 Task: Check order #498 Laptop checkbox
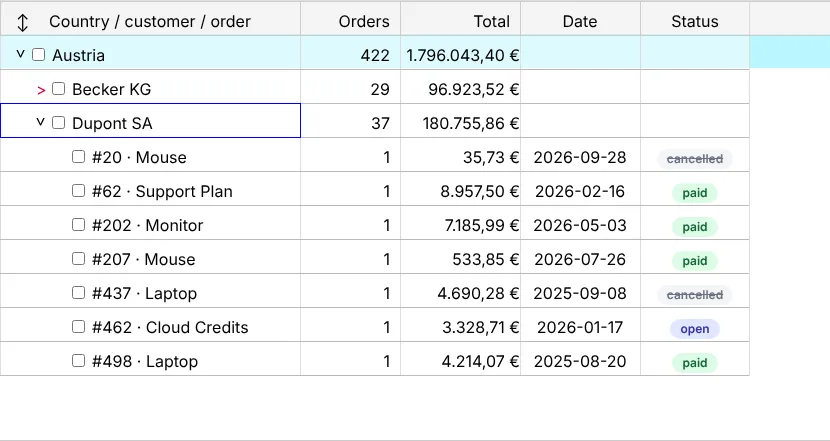pyautogui.click(x=78, y=361)
